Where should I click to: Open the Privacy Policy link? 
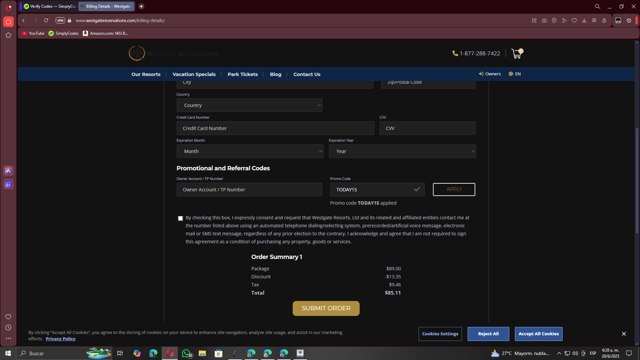click(x=60, y=339)
